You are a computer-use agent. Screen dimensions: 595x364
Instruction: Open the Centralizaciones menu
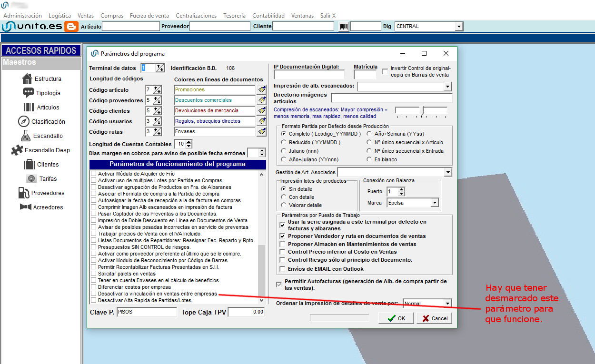[196, 16]
